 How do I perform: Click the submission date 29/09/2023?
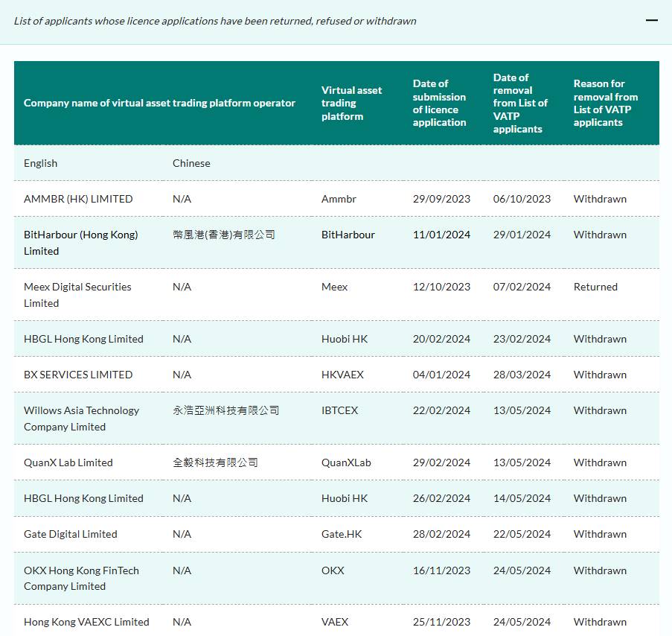pyautogui.click(x=441, y=199)
